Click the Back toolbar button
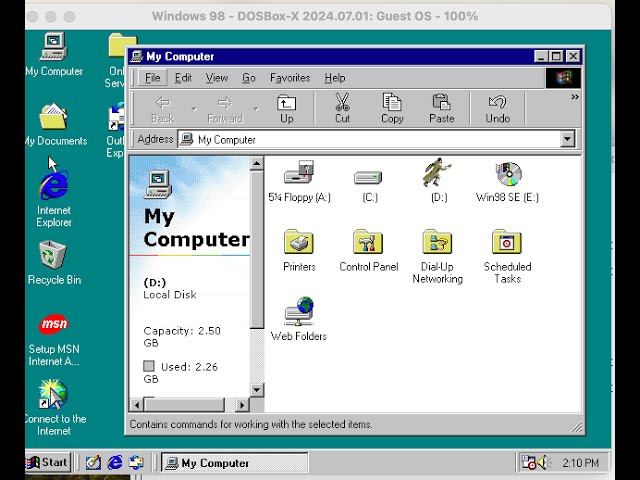This screenshot has width=640, height=480. click(x=163, y=109)
